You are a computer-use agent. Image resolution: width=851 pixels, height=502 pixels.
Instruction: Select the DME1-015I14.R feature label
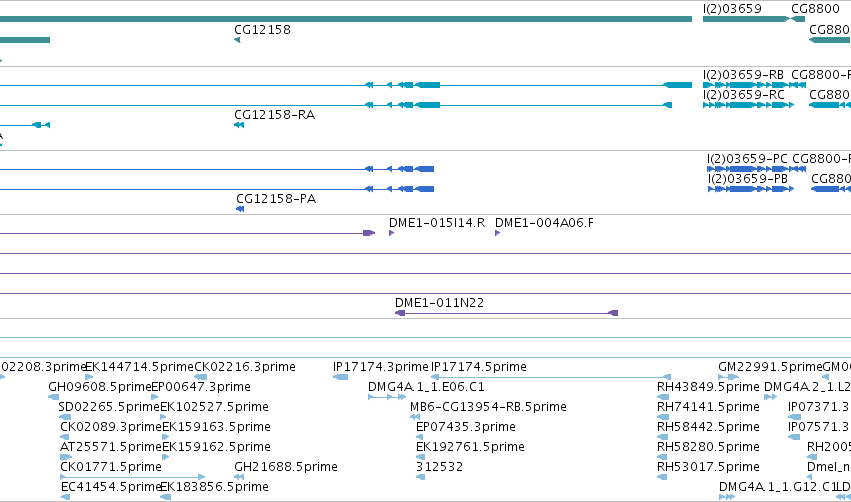point(437,223)
